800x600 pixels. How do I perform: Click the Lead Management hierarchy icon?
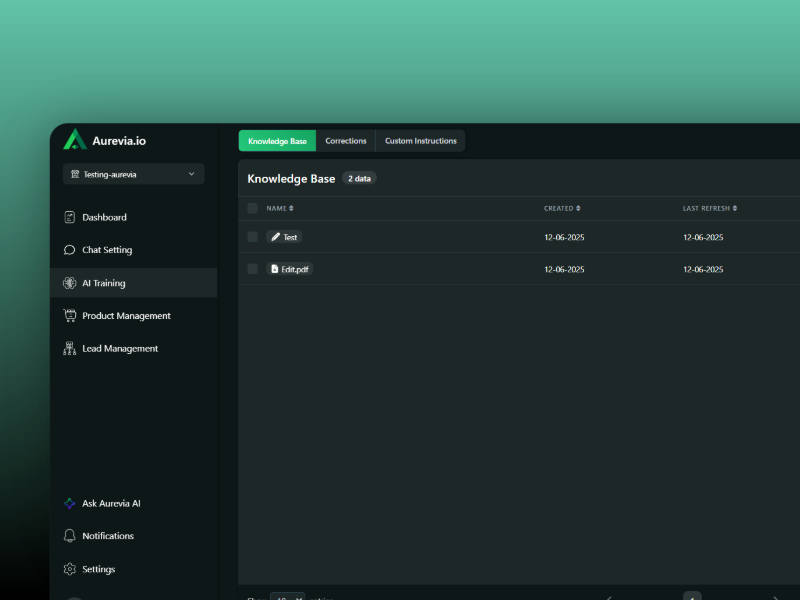(x=70, y=349)
